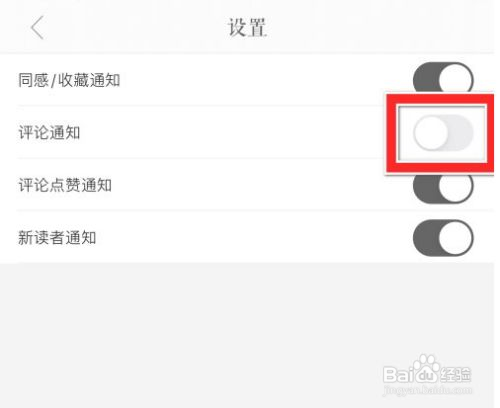
Task: Click dark track of 同感/收藏通知 switch
Action: tap(425, 79)
